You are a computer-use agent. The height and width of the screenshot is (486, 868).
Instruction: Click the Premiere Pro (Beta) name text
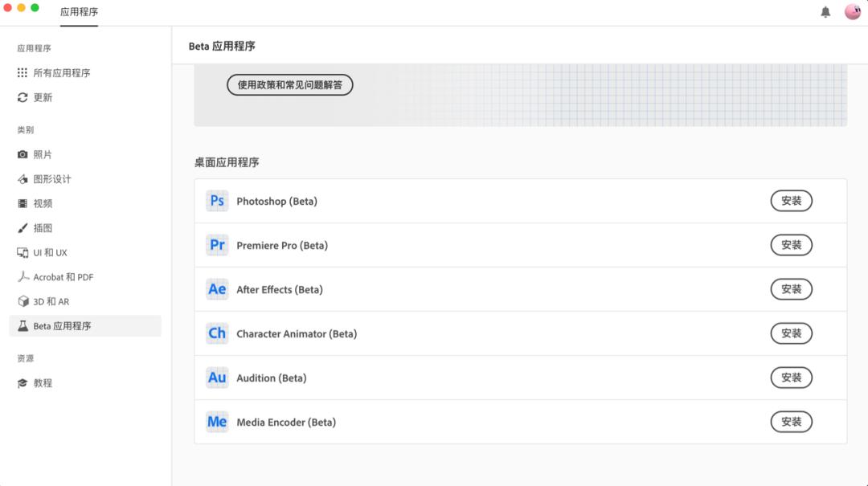pyautogui.click(x=282, y=245)
